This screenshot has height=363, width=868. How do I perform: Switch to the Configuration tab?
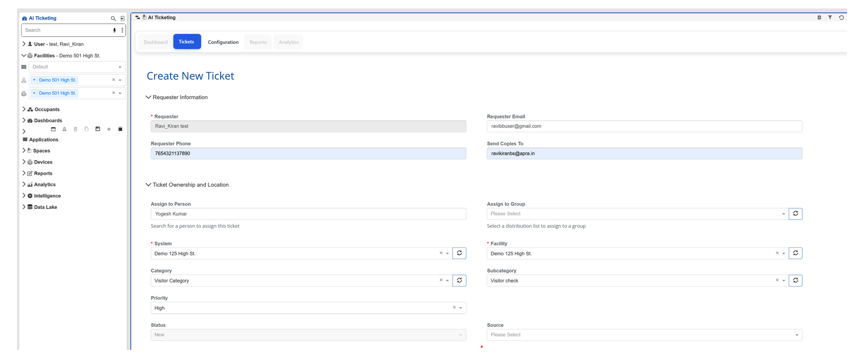pos(223,42)
